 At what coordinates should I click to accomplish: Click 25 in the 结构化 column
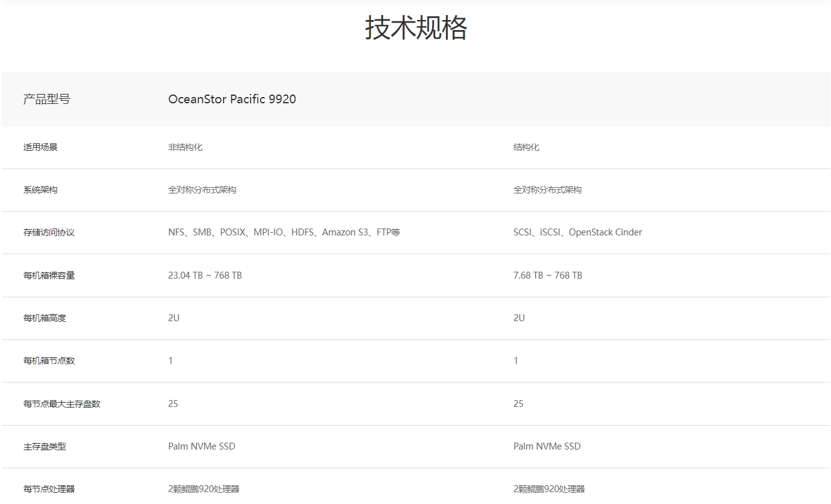click(519, 404)
